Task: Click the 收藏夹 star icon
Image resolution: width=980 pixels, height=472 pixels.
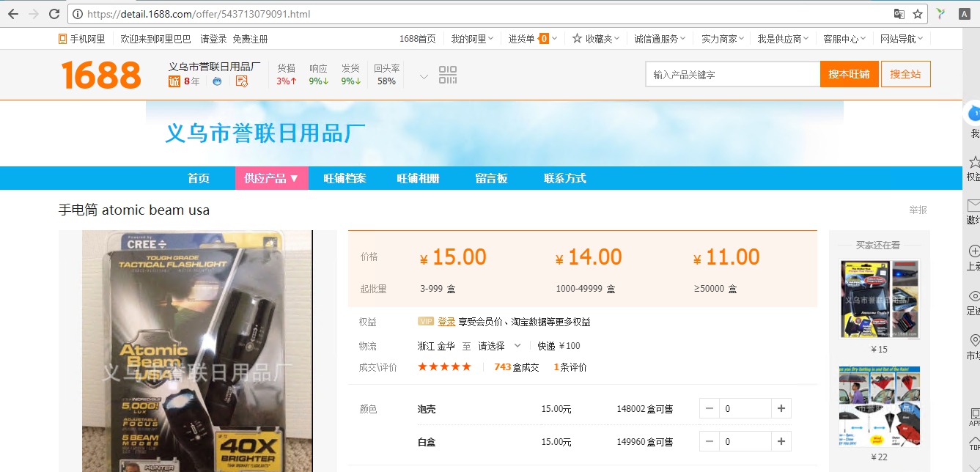Action: tap(577, 39)
